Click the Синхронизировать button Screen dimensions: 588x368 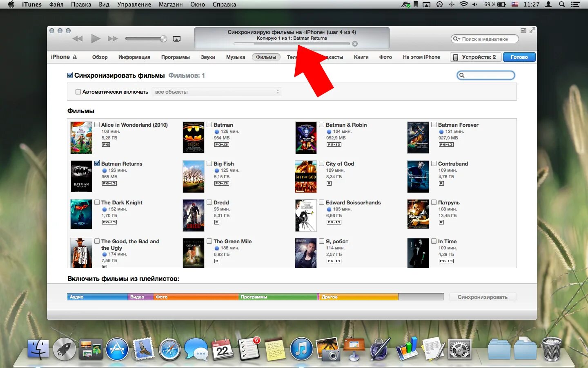[483, 297]
